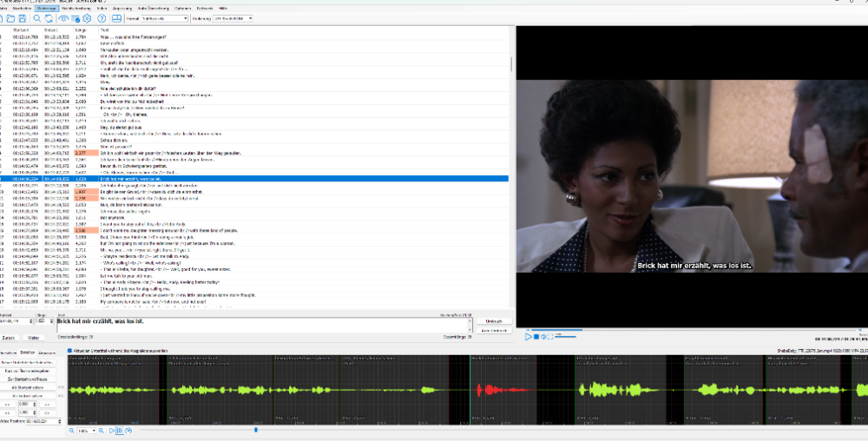868x441 pixels.
Task: Switch to the Erstellen tab
Action: 28,352
